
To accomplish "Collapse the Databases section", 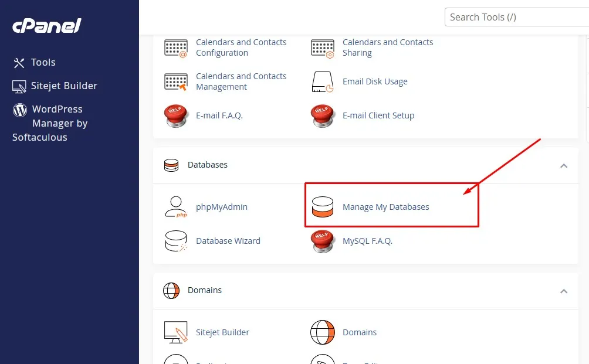I will (x=564, y=165).
